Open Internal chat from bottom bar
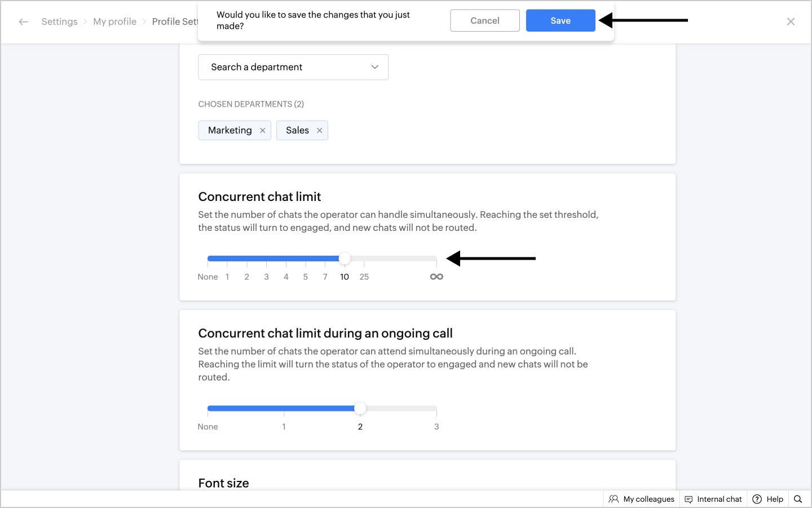Image resolution: width=812 pixels, height=508 pixels. (713, 499)
